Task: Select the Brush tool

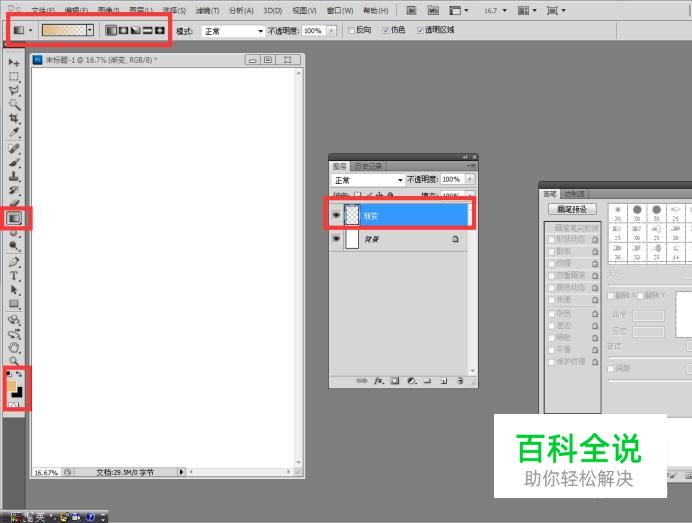Action: pyautogui.click(x=14, y=162)
